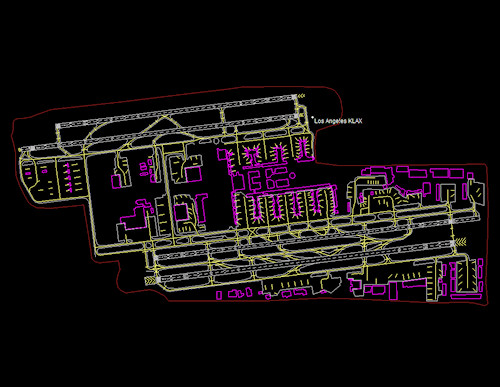Image resolution: width=500 pixels, height=387 pixels.
Task: Click the yellow chevrons at northeast runway end
Action: [x=301, y=96]
